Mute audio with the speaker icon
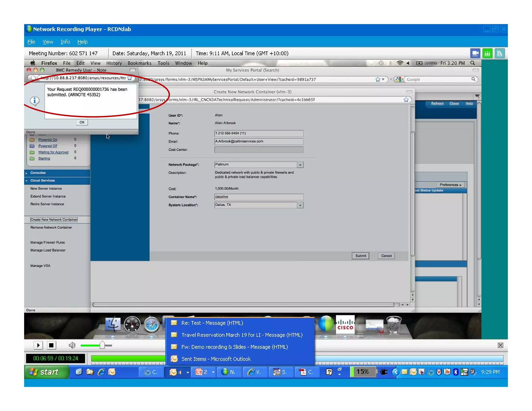532x411 pixels. point(72,345)
